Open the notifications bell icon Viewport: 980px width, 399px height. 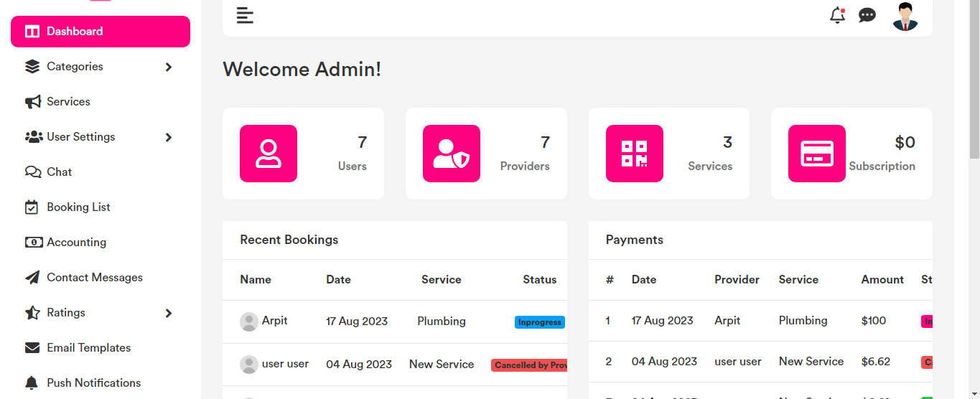coord(837,15)
